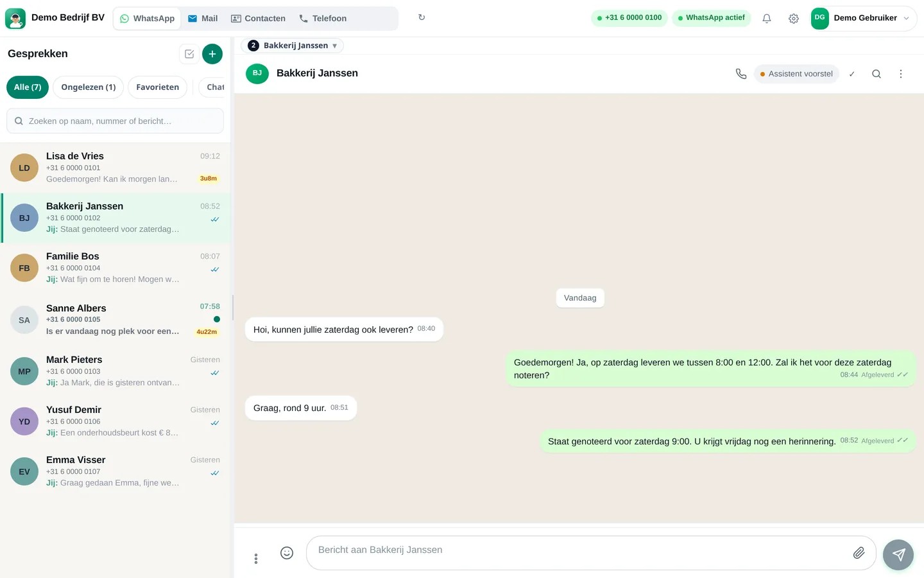Open the Telefoon tab
This screenshot has width=924, height=578.
[323, 19]
